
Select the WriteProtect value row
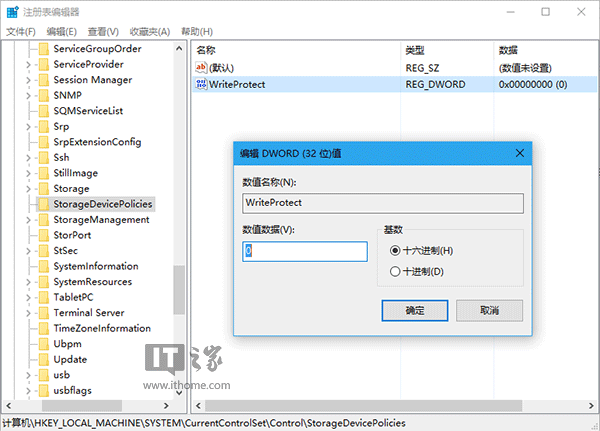tap(395, 84)
